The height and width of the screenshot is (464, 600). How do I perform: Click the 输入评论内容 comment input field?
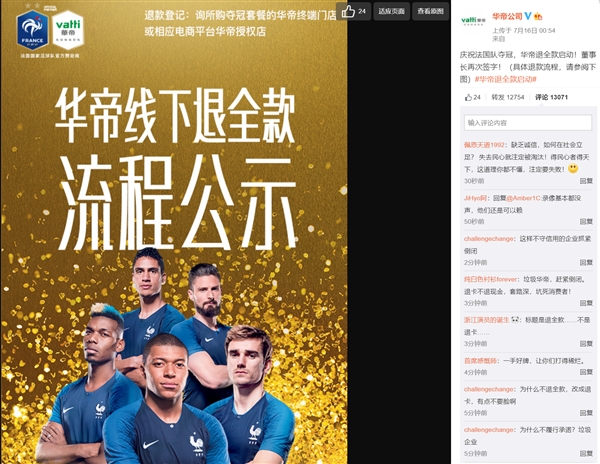tap(528, 123)
